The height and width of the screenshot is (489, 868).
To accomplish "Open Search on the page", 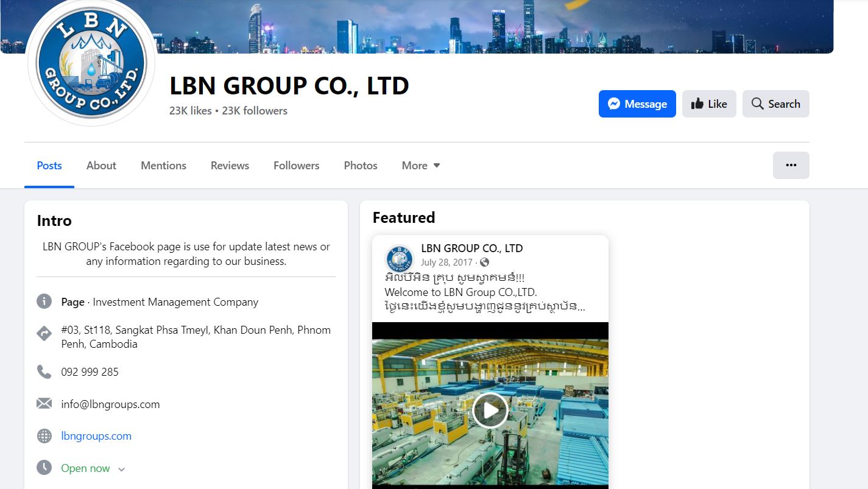I will click(x=776, y=104).
